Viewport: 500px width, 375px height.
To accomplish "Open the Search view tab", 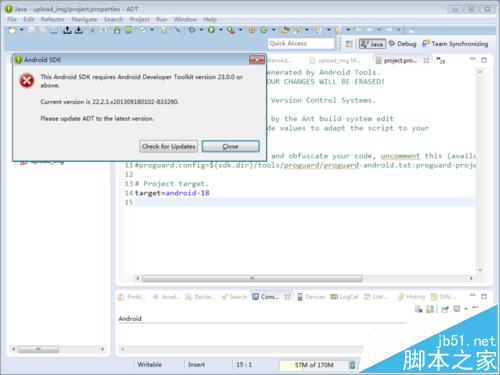I will pyautogui.click(x=234, y=297).
